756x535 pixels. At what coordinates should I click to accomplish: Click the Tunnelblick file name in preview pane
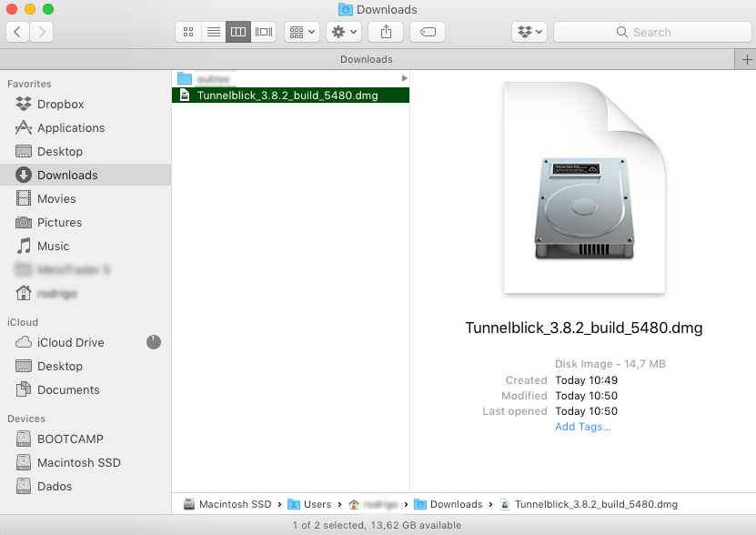[584, 328]
